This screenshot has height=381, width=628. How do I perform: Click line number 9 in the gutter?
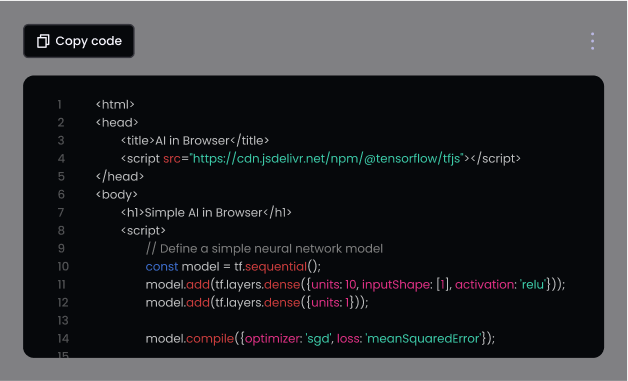click(x=61, y=249)
